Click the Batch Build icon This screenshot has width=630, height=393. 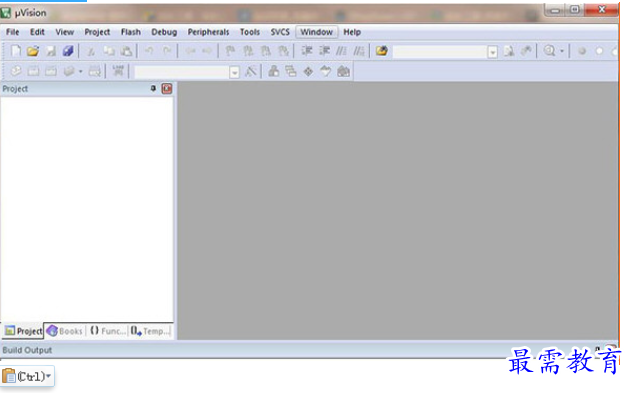69,72
